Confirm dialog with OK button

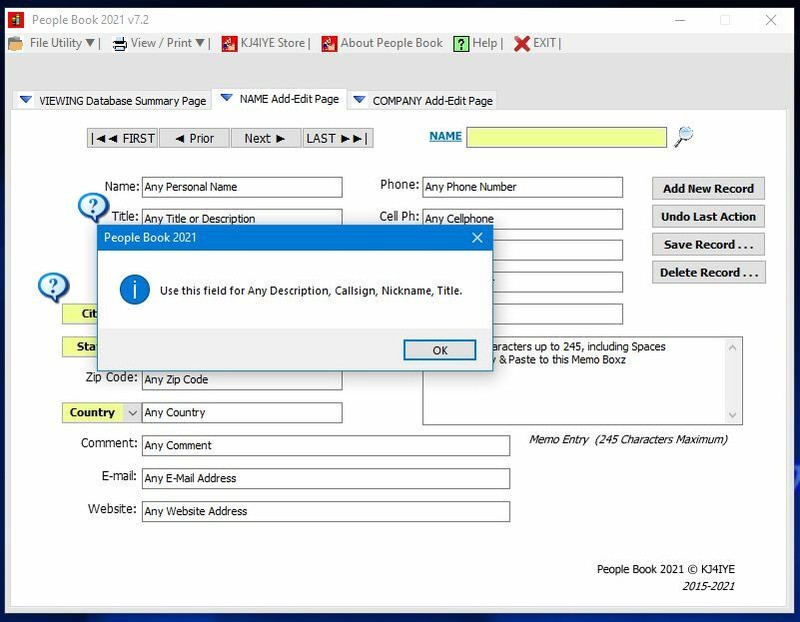440,350
